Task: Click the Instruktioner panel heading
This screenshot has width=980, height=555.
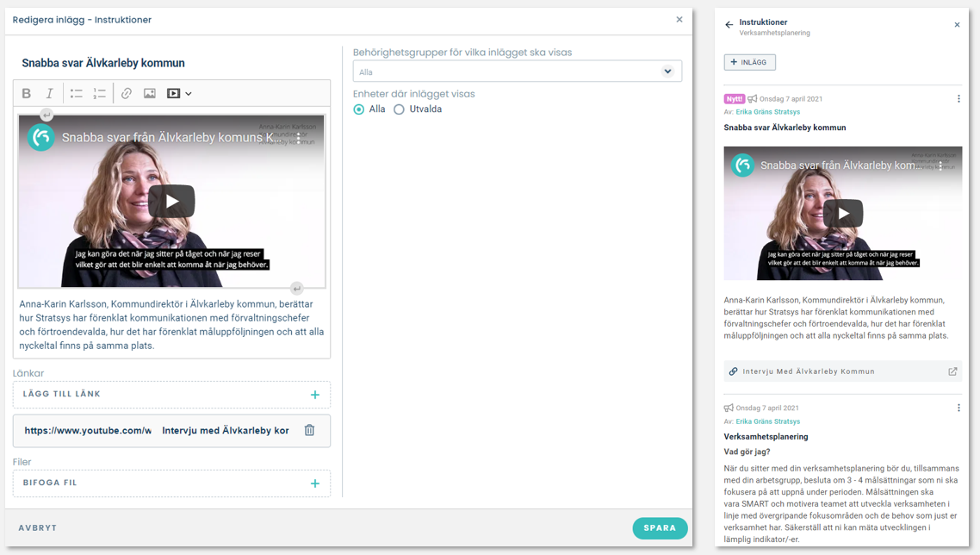Action: 763,22
